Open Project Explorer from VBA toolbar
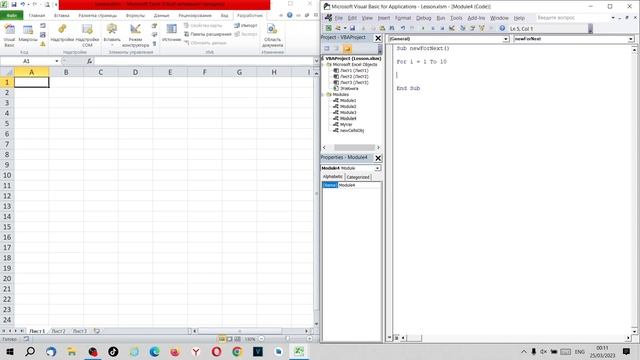640x360 pixels. (x=462, y=28)
